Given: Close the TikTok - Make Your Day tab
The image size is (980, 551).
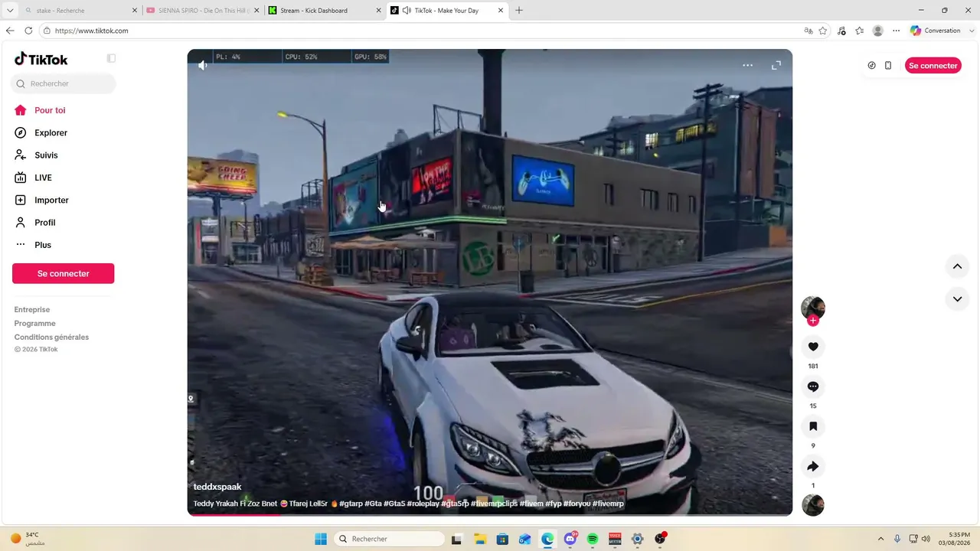Looking at the screenshot, I should (501, 11).
